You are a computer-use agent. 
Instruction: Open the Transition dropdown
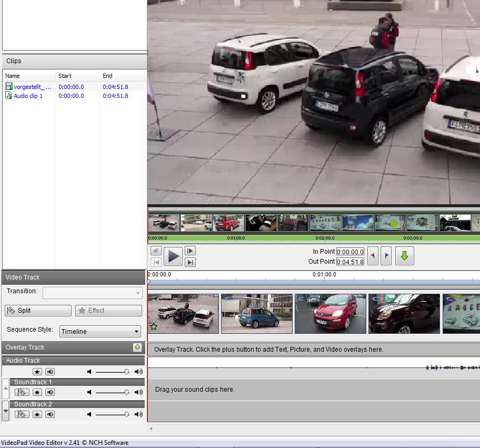(92, 293)
